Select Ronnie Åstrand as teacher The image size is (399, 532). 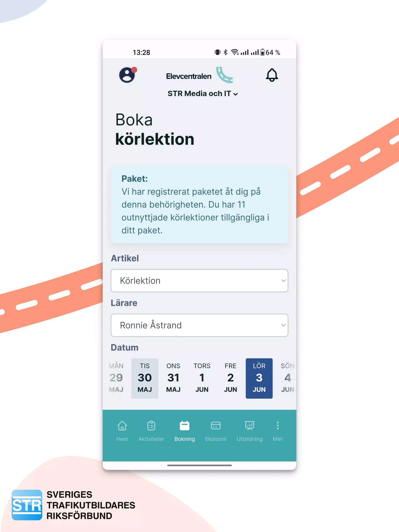[199, 325]
